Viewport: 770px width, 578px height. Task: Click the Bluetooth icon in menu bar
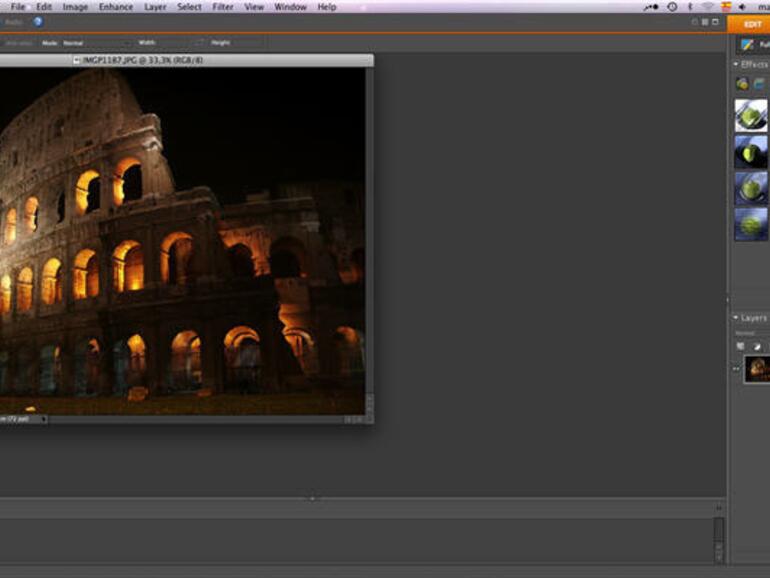point(689,7)
